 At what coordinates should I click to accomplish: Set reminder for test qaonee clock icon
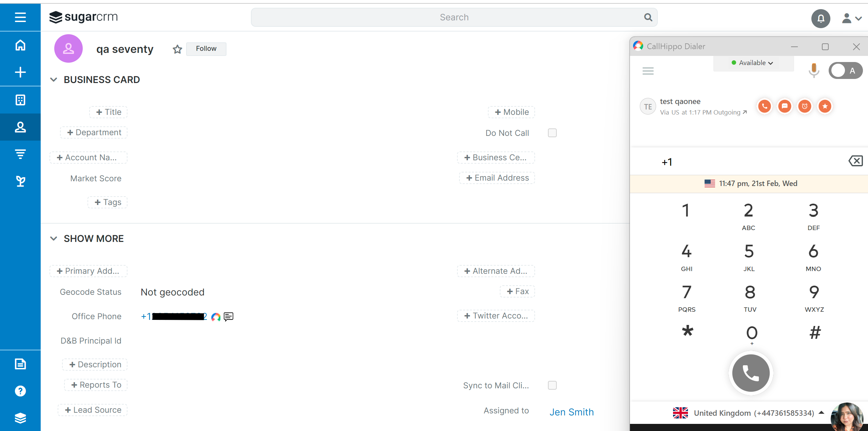tap(805, 106)
